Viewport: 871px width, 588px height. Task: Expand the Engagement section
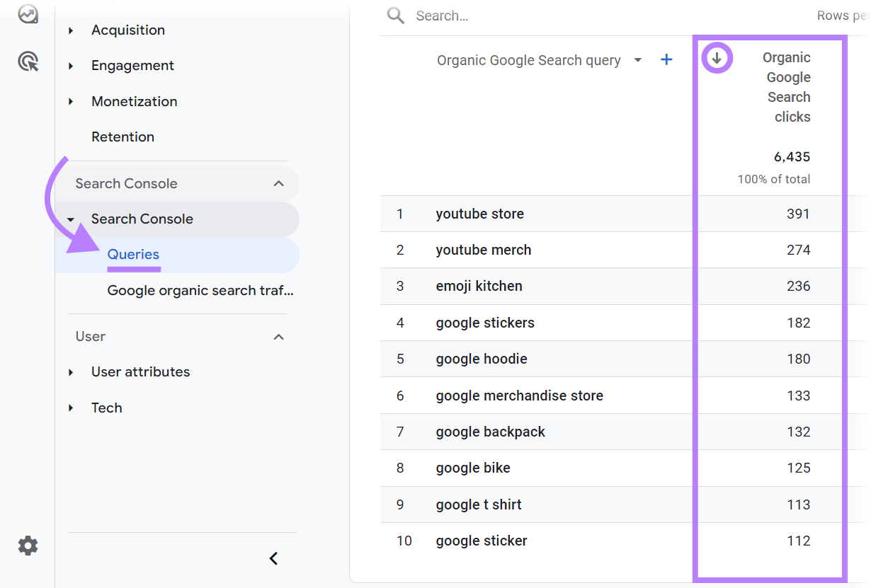[71, 66]
